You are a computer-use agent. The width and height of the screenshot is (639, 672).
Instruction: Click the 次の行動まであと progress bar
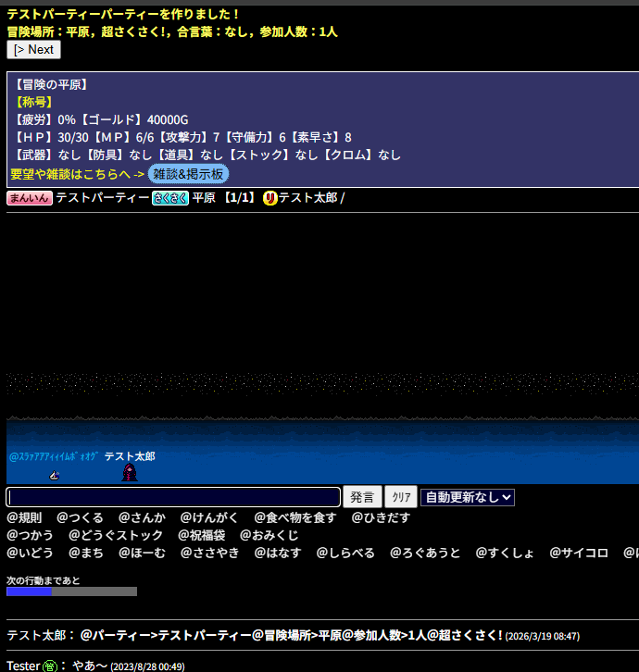coord(71,591)
